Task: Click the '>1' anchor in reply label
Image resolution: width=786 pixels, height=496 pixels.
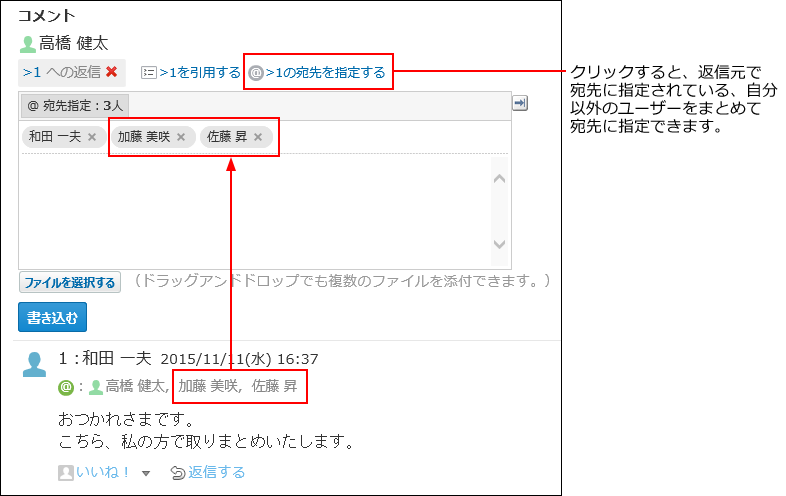Action: pyautogui.click(x=32, y=72)
